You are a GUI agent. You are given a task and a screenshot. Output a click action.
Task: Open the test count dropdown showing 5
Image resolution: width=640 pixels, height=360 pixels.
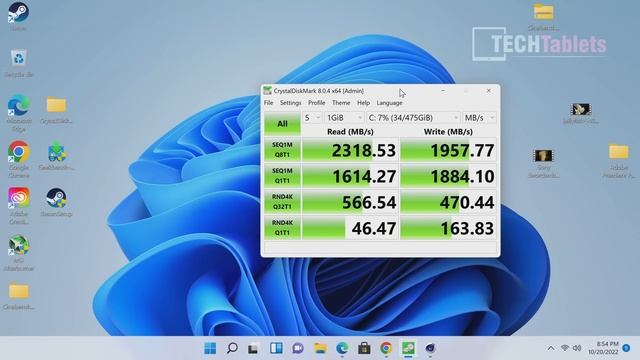tap(312, 118)
